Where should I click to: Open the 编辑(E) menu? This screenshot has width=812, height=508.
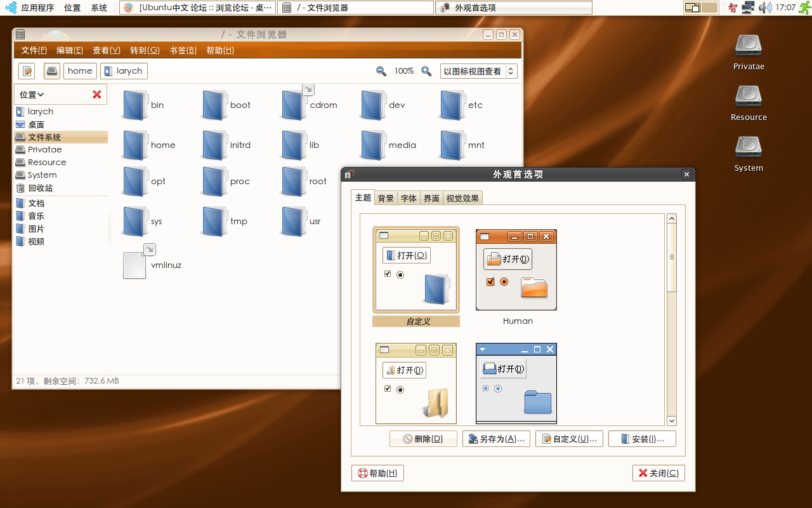pyautogui.click(x=70, y=51)
